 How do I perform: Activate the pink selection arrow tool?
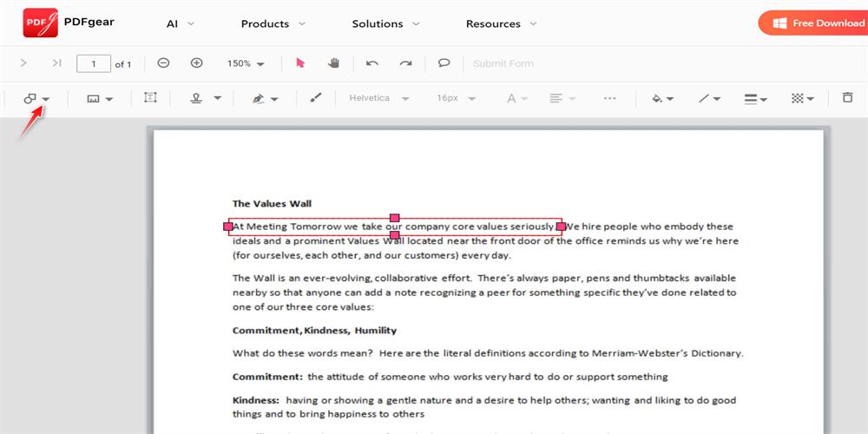300,63
